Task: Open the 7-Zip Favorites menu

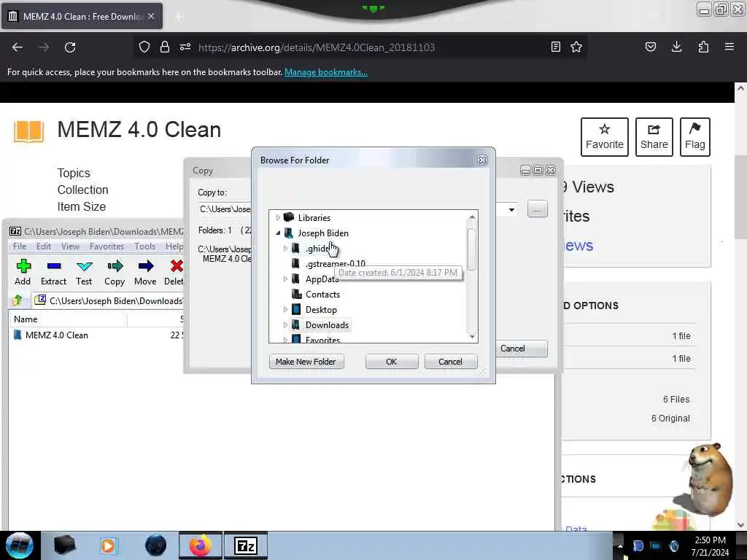Action: click(107, 246)
